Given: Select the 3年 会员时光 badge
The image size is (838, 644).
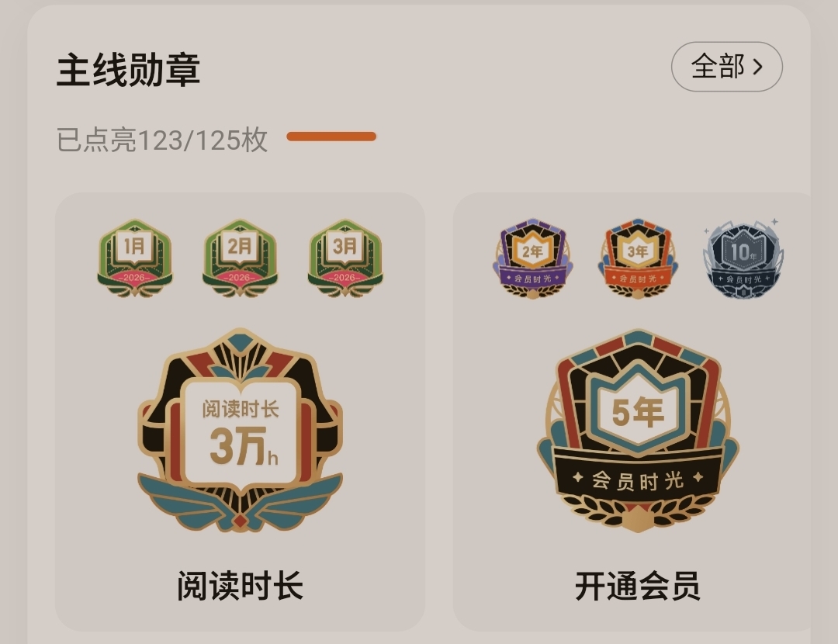Looking at the screenshot, I should coord(638,258).
